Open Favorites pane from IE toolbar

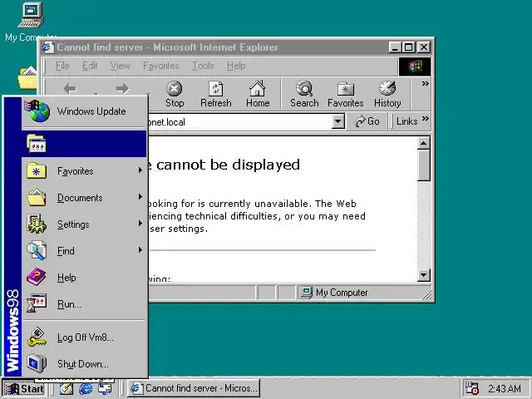coord(346,94)
